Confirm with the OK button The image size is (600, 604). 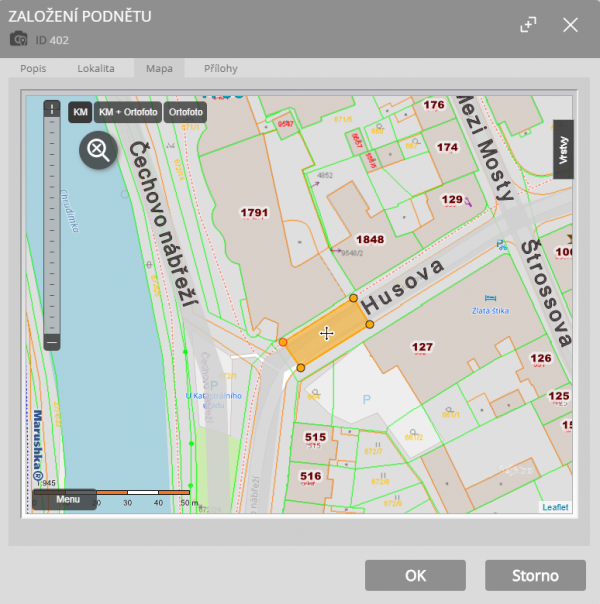coord(415,575)
